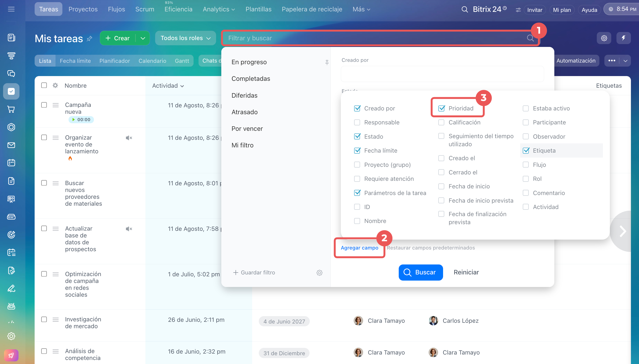Switch to the Gantt view
This screenshot has width=639, height=364.
pyautogui.click(x=182, y=61)
